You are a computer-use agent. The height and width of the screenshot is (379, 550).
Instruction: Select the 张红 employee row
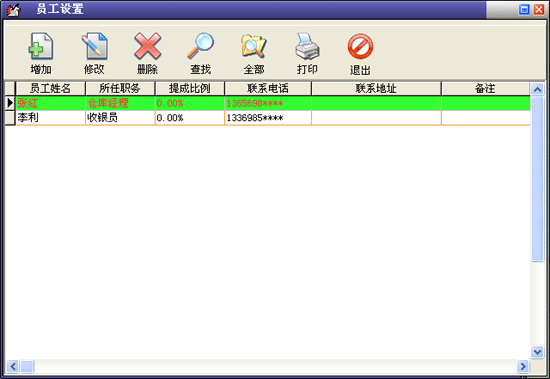(x=273, y=103)
